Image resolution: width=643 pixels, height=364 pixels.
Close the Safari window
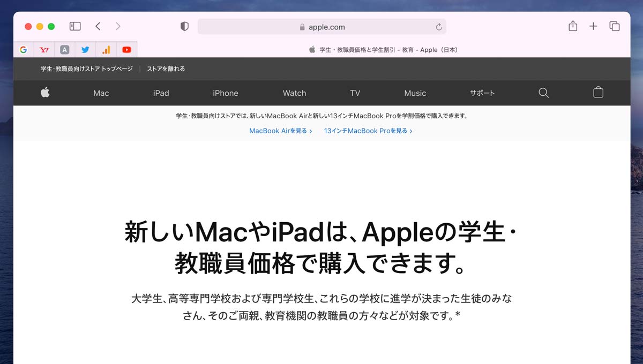[x=28, y=26]
